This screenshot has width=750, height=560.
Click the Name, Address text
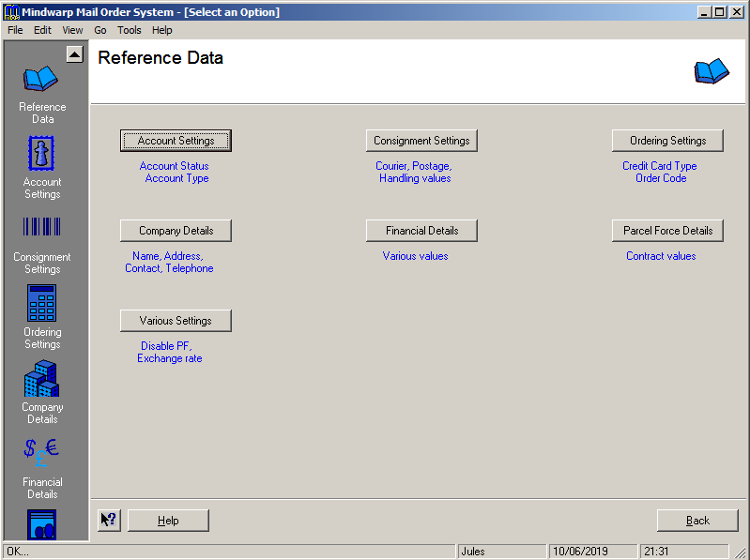point(168,256)
